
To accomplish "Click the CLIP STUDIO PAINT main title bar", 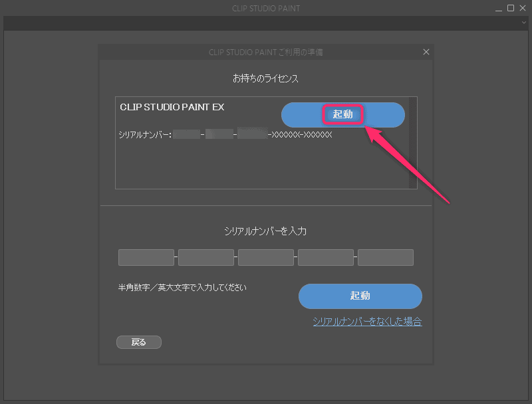I will coord(266,8).
